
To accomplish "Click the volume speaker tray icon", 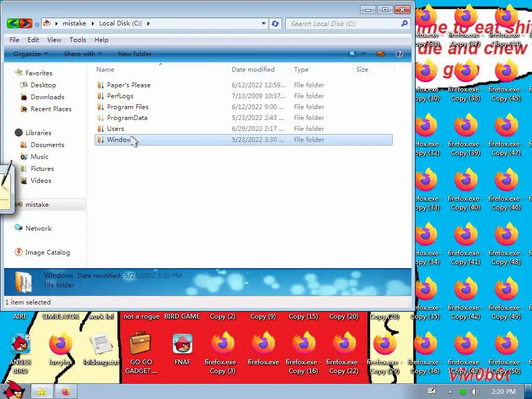I will coord(475,392).
